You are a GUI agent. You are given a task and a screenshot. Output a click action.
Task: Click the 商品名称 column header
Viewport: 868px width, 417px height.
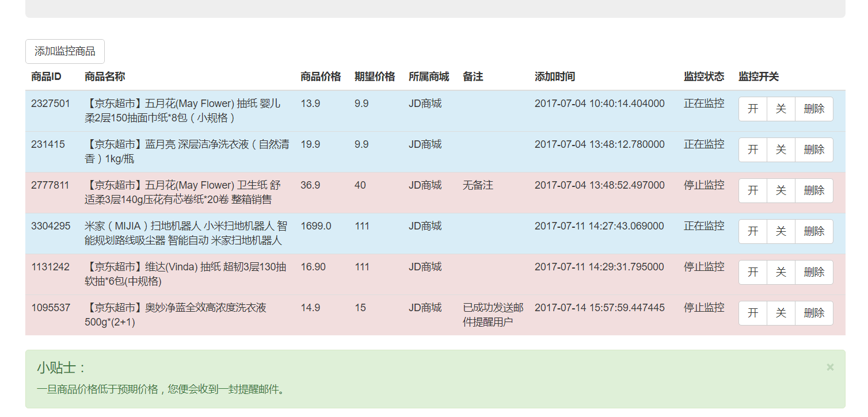click(105, 76)
